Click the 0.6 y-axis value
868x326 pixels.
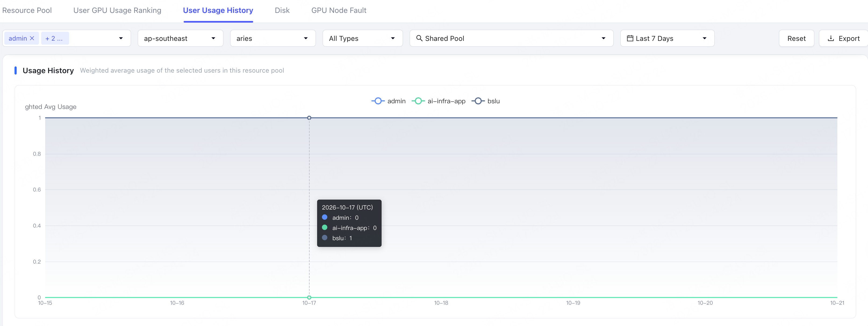(37, 190)
